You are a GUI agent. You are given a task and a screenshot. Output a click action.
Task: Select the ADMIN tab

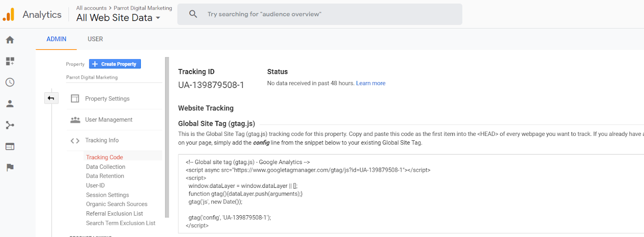pos(56,39)
